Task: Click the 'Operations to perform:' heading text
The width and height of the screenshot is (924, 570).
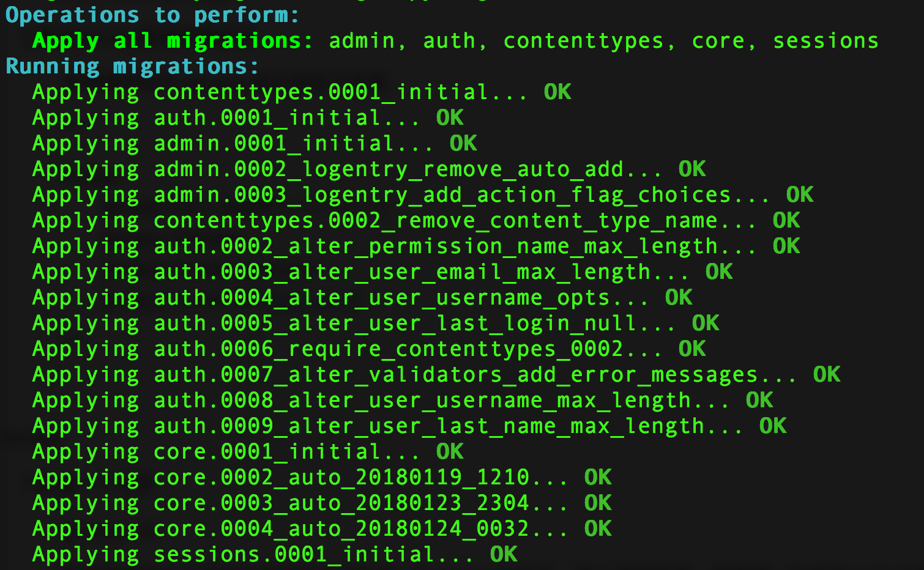Action: (152, 15)
